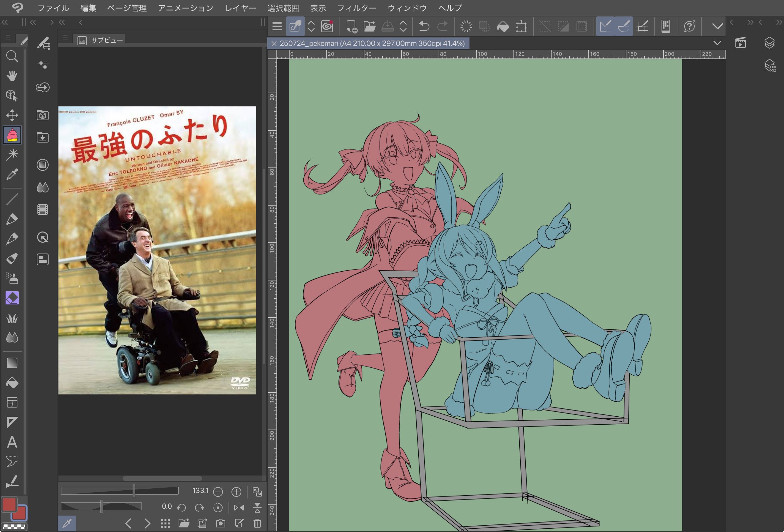Select the Eyedropper tool in the toolbox
The height and width of the screenshot is (532, 784).
click(x=12, y=174)
